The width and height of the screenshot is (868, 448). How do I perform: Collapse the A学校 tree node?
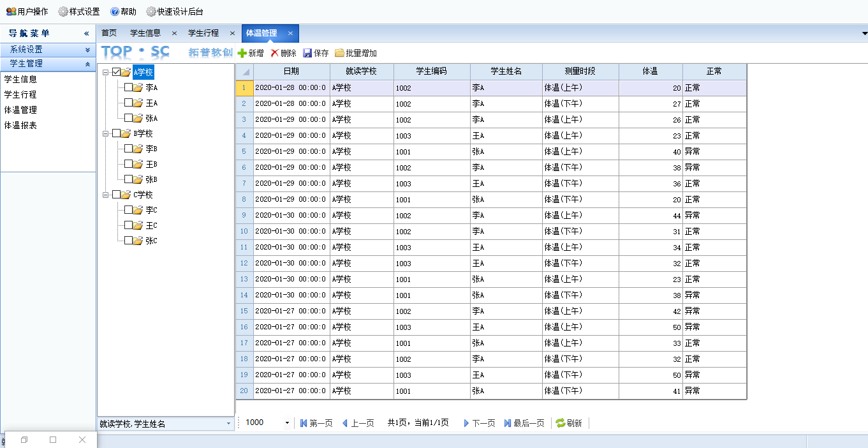coord(105,72)
